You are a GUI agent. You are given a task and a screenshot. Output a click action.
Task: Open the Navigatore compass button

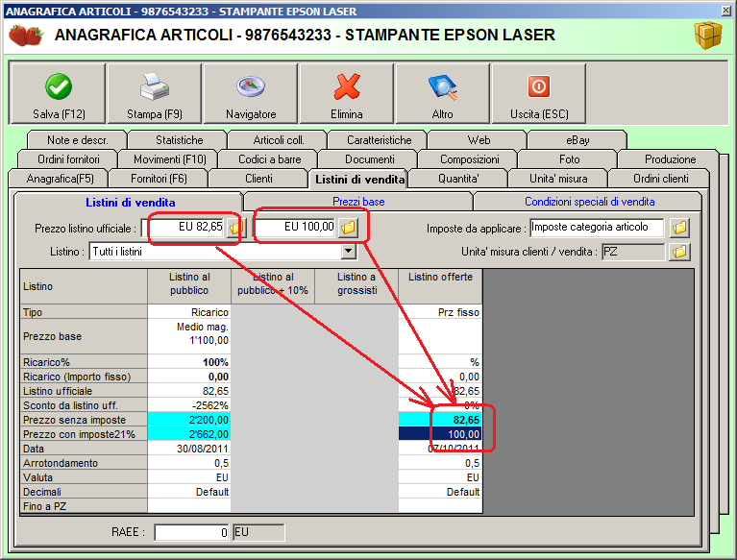coord(251,93)
